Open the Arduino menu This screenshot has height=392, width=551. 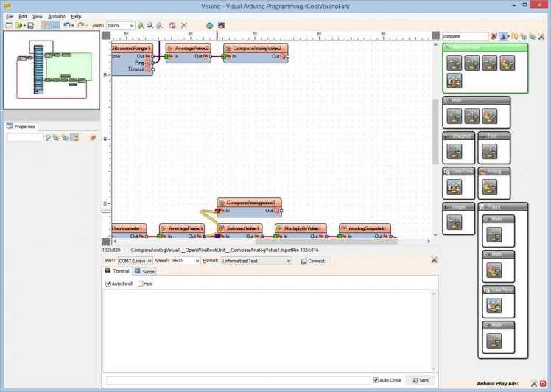click(57, 16)
